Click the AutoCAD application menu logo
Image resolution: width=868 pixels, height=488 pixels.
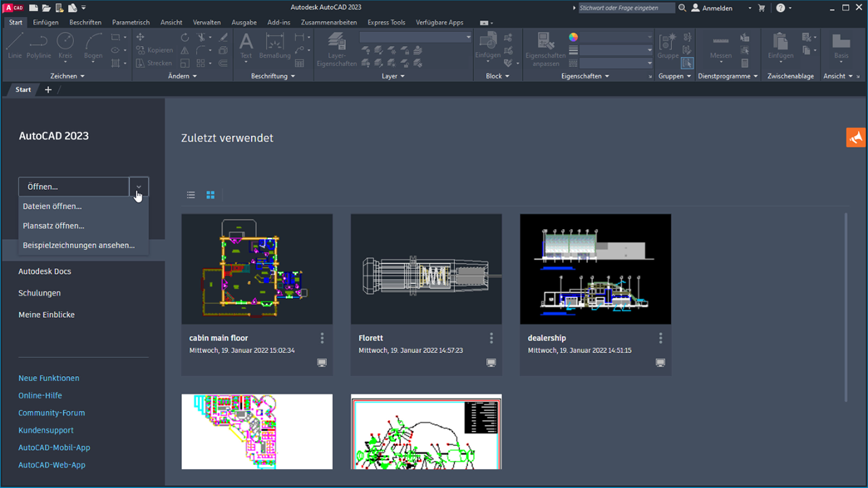[14, 8]
